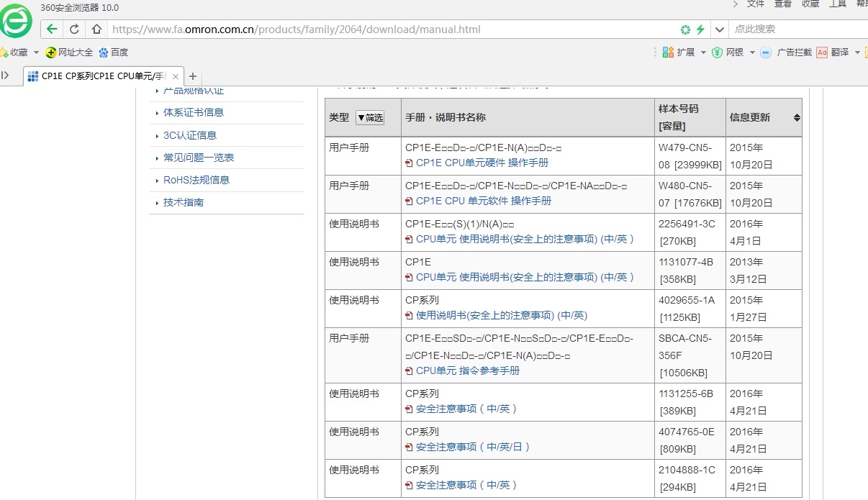Expand the address bar history dropdown

[719, 29]
